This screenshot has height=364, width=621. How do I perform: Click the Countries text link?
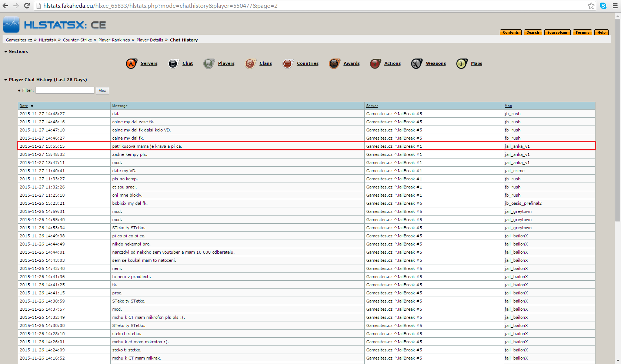coord(308,63)
